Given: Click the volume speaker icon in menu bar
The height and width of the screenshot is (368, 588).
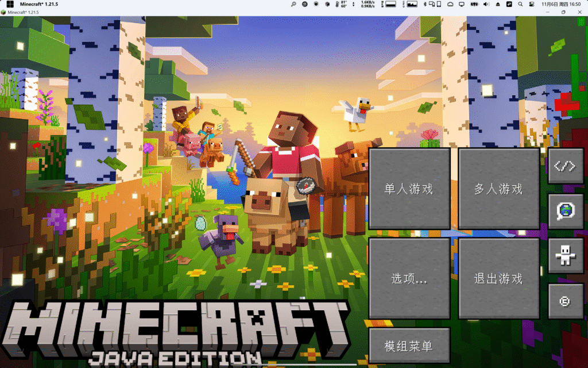Looking at the screenshot, I should 485,4.
